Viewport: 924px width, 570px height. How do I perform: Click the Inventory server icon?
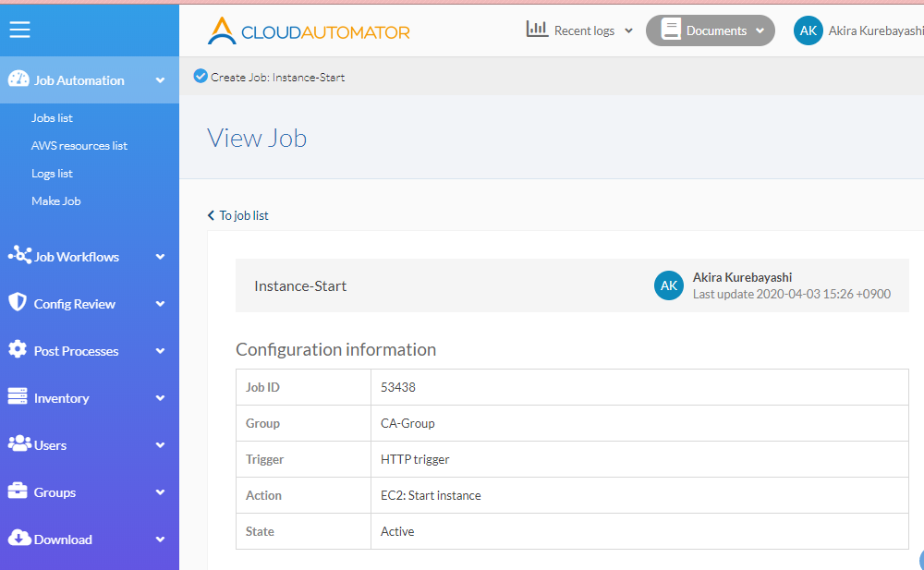pos(18,396)
